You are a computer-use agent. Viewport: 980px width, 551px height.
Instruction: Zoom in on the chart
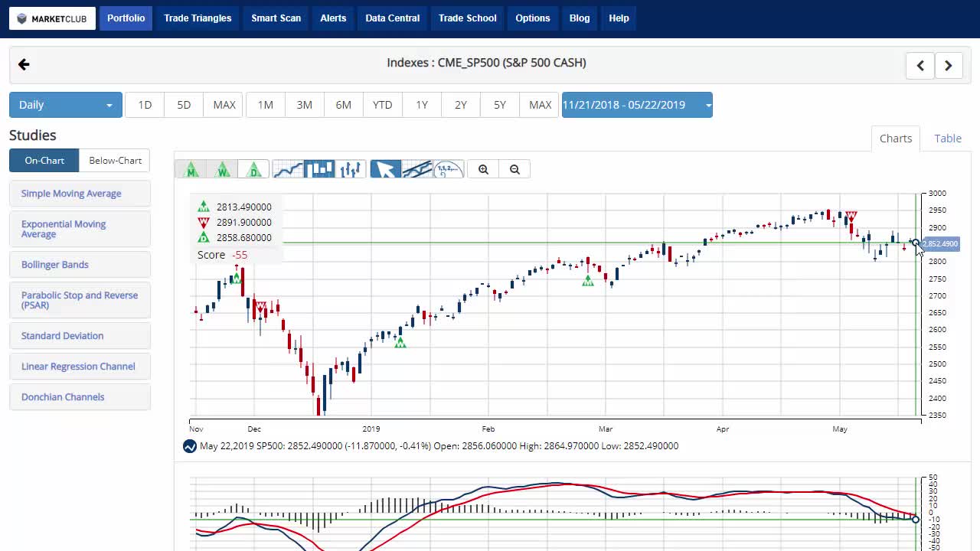[x=483, y=169]
